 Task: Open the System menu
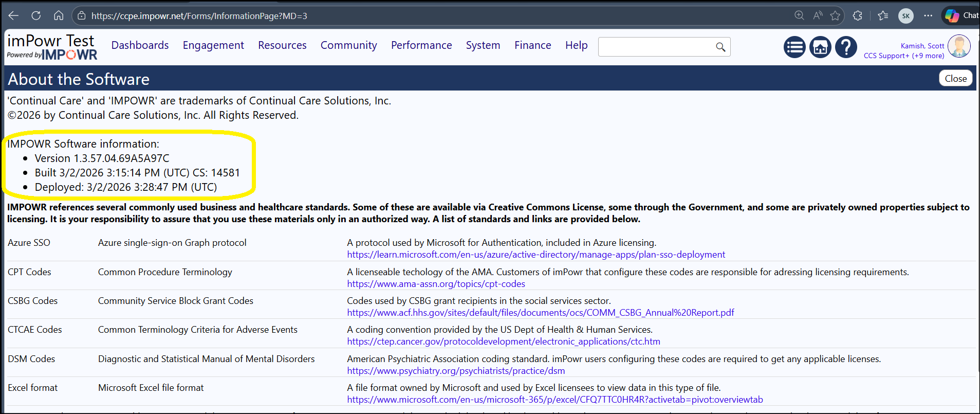483,45
